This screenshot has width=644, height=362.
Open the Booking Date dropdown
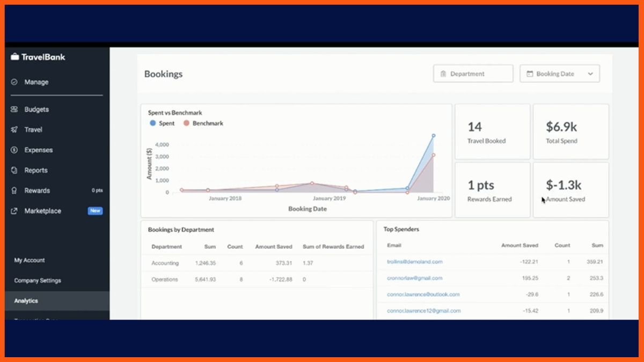point(559,74)
